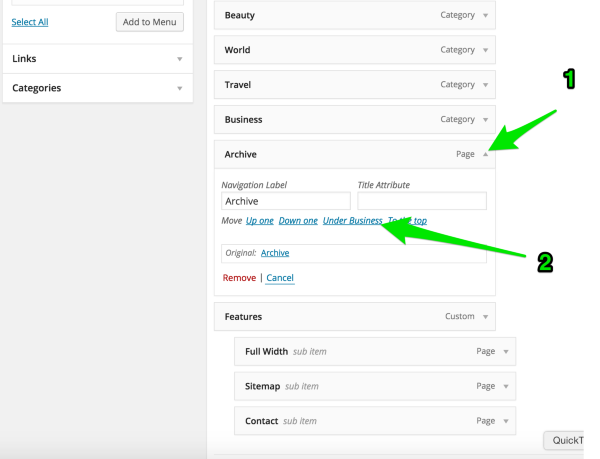Click inside the Navigation Label field
The height and width of the screenshot is (459, 600).
285,201
